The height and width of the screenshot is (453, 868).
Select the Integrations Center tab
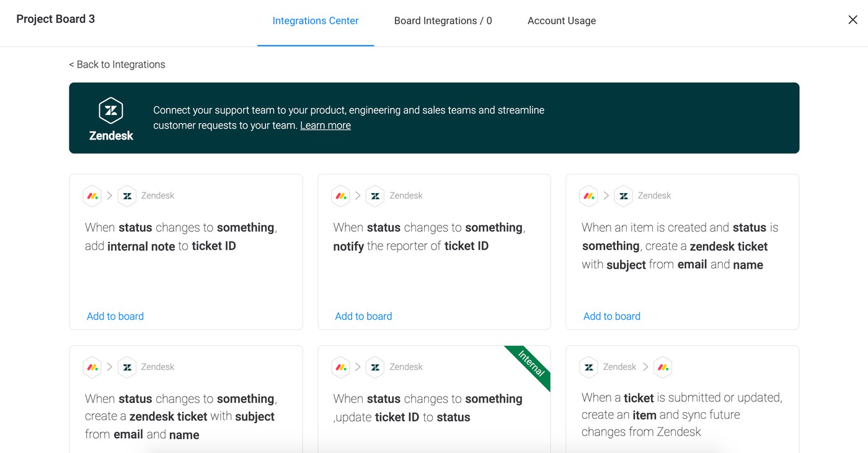(x=315, y=20)
